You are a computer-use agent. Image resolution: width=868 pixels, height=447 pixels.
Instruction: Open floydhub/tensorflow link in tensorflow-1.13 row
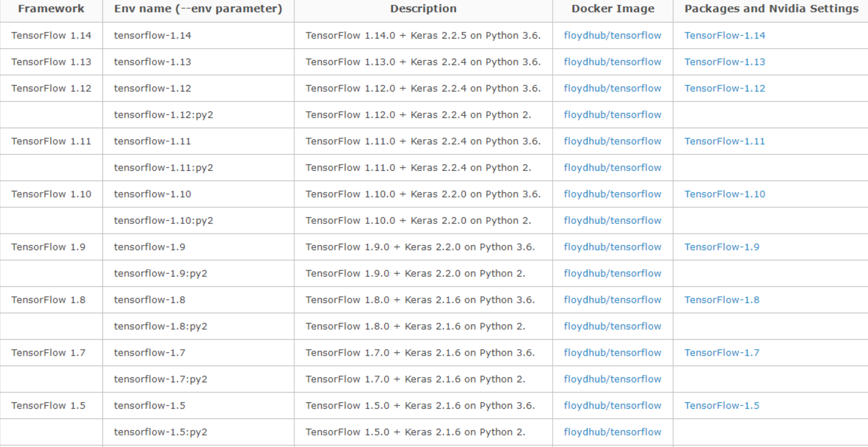tap(612, 62)
